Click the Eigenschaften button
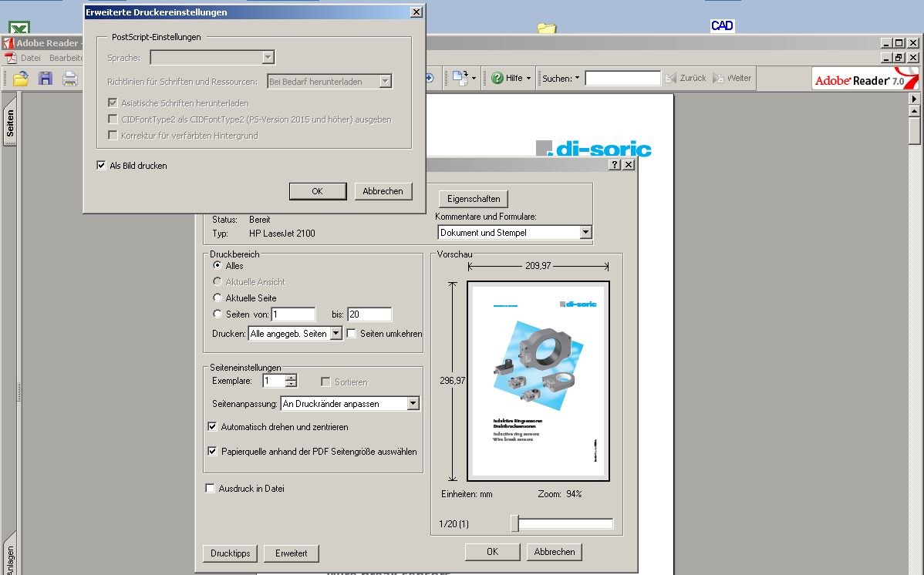The image size is (924, 575). coord(474,199)
